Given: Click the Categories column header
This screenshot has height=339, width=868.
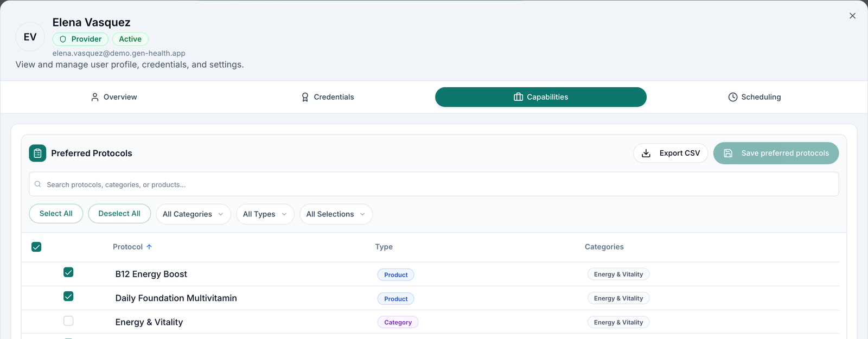Looking at the screenshot, I should (x=604, y=247).
